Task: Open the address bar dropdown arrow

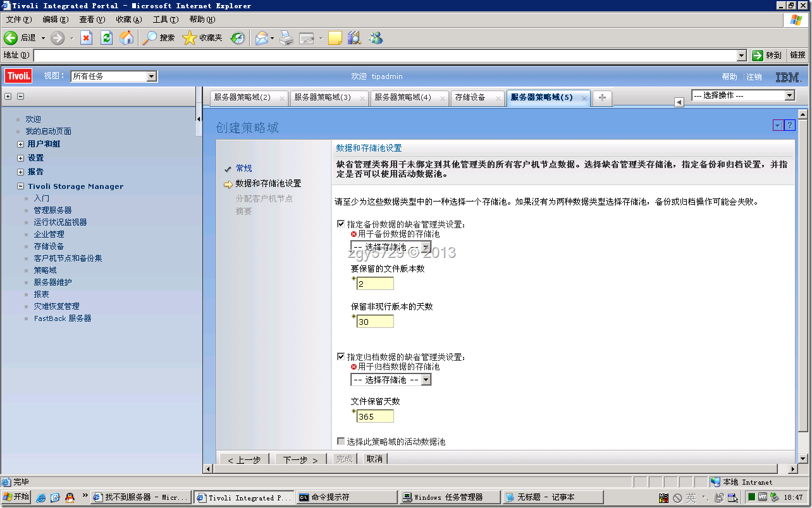Action: click(x=741, y=56)
